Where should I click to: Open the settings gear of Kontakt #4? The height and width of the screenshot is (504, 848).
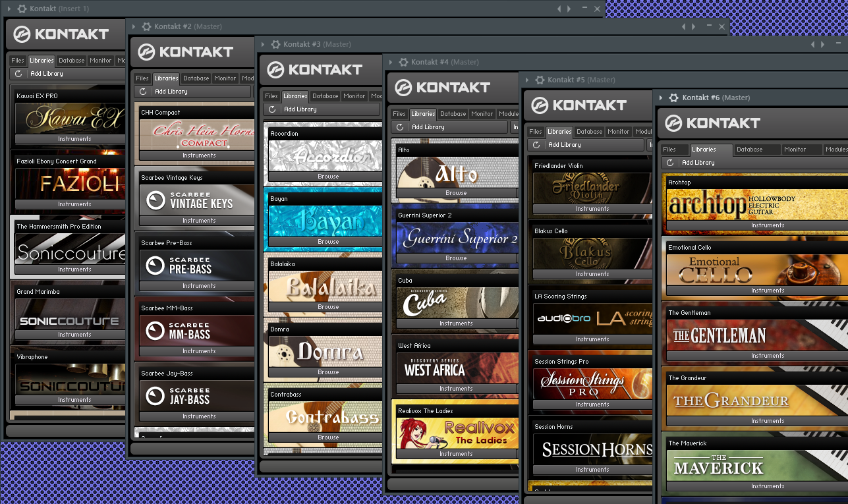point(402,62)
